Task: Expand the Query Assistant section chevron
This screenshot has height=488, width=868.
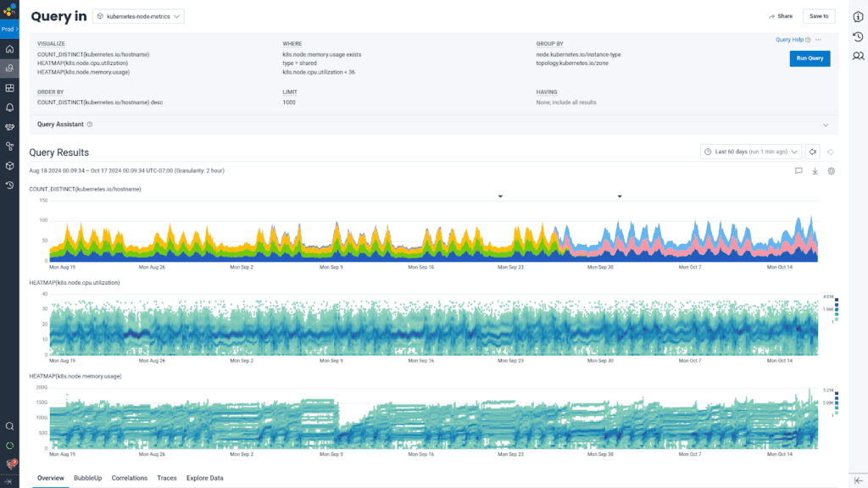Action: [x=826, y=125]
